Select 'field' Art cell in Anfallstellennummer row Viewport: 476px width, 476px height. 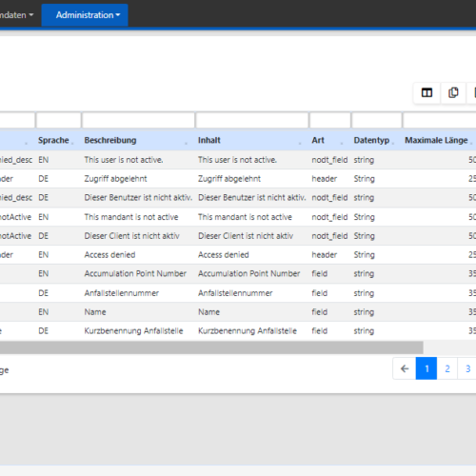point(319,293)
